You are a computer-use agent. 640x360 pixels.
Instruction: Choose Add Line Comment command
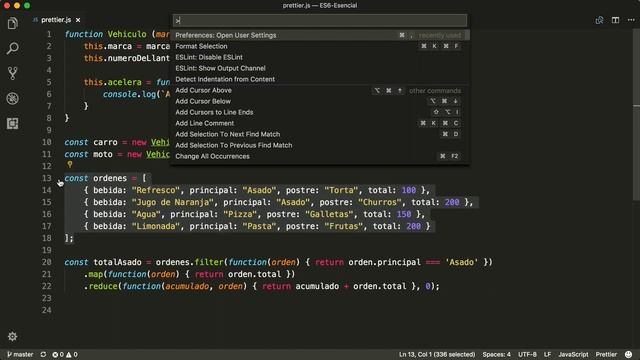(320, 123)
